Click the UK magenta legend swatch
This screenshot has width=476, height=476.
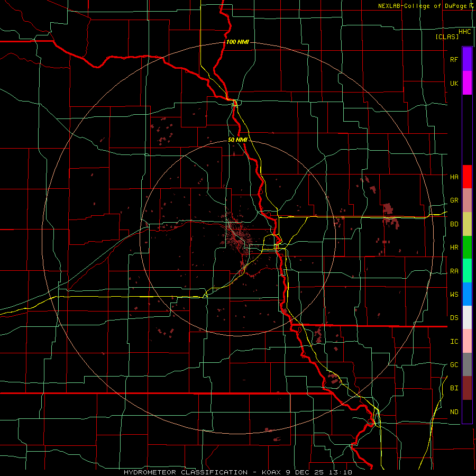point(467,83)
